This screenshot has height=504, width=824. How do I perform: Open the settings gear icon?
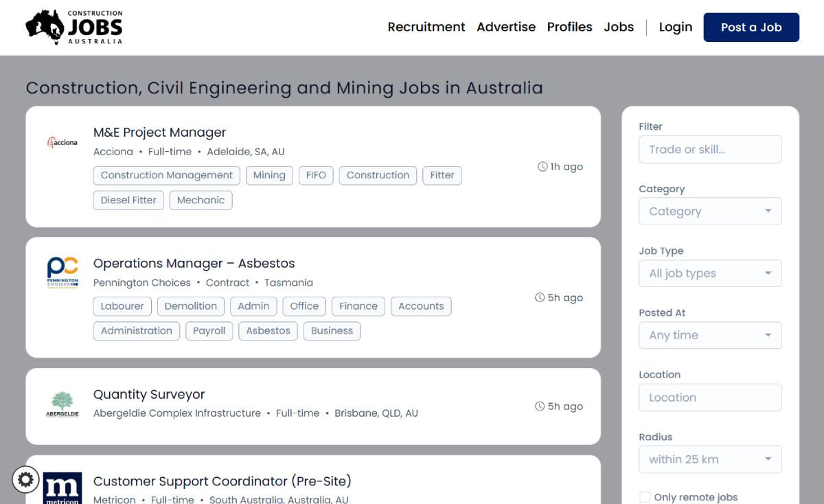point(26,479)
